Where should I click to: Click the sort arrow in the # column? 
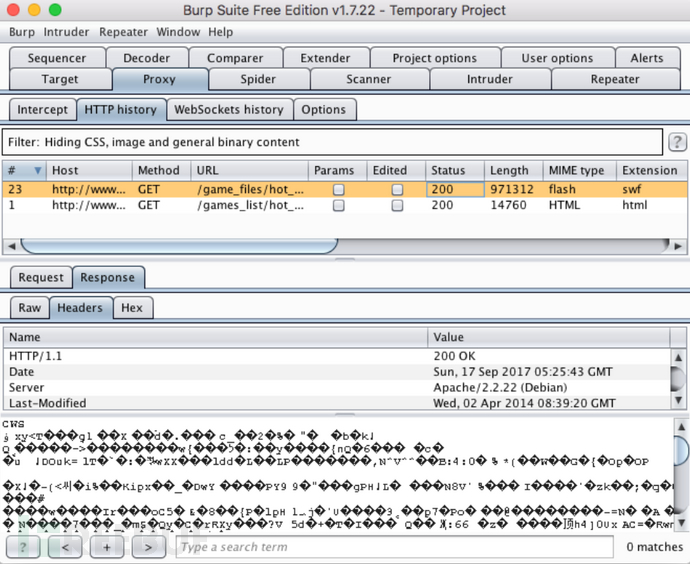click(x=38, y=170)
